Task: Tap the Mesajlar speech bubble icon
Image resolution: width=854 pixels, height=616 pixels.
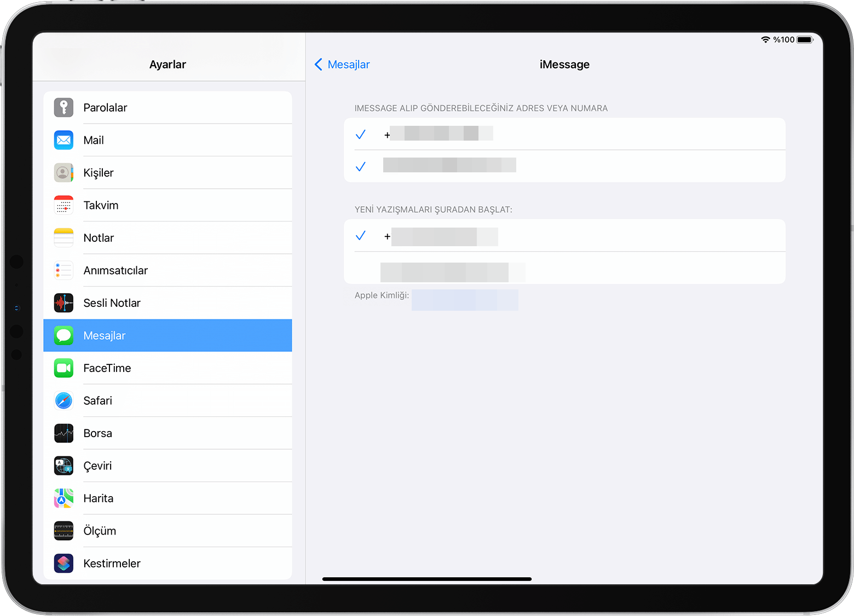Action: coord(64,335)
